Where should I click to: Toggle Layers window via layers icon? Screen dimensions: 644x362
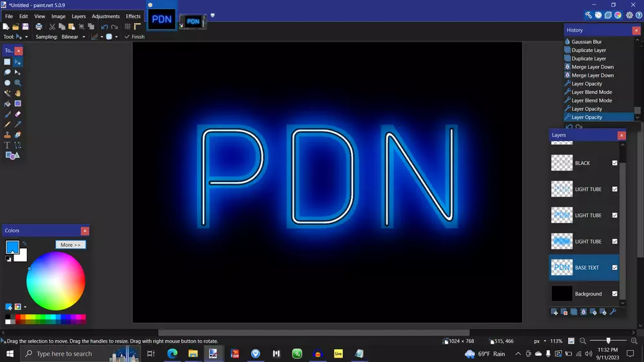tap(609, 15)
